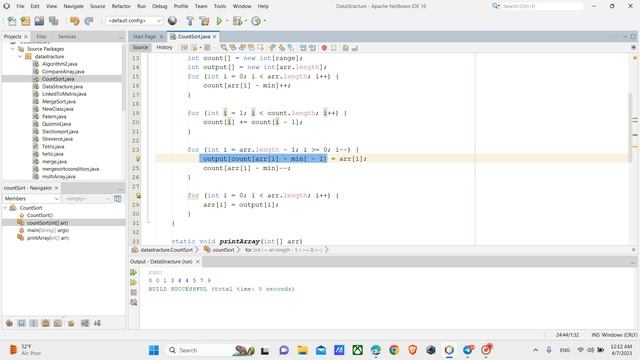This screenshot has height=360, width=640.
Task: Open the default config dropdown
Action: 134,21
